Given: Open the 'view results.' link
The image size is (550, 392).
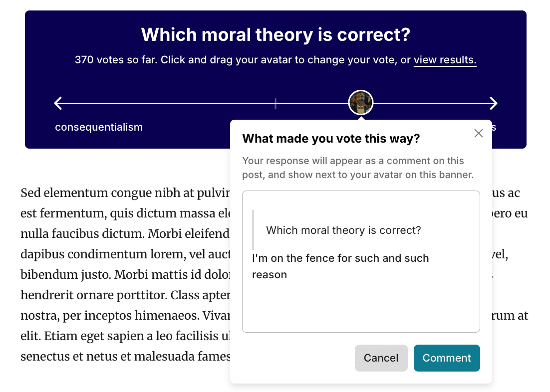Looking at the screenshot, I should pos(445,60).
